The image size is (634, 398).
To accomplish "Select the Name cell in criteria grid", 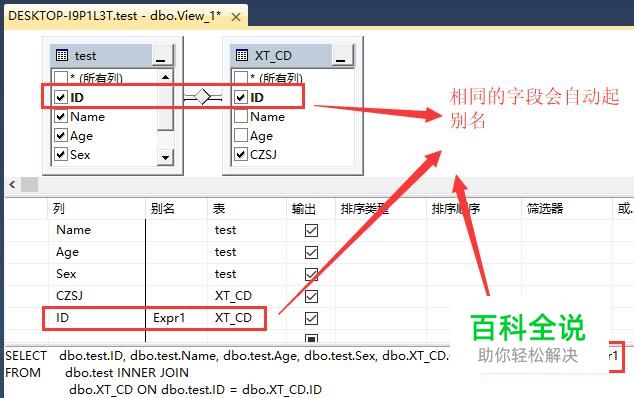I will coord(96,230).
